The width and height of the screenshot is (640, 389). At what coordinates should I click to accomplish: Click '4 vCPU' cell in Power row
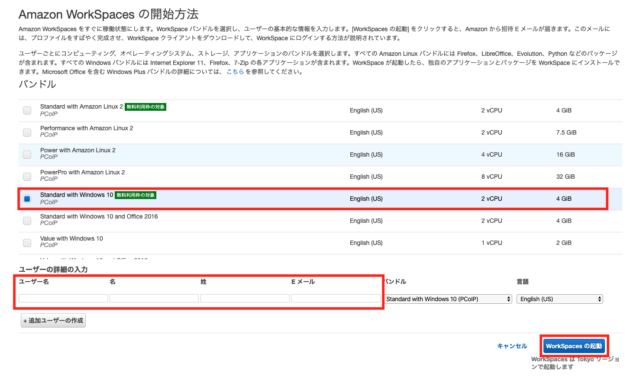click(x=491, y=155)
